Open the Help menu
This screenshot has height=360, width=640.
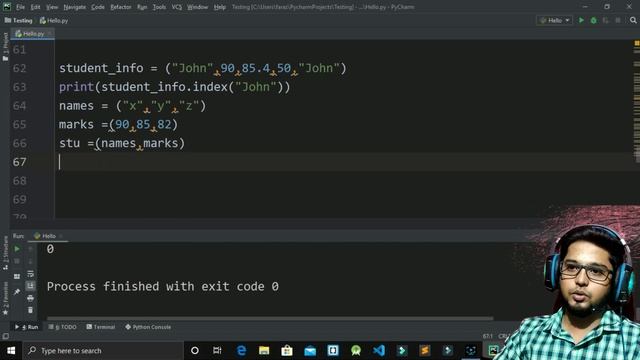coord(220,7)
